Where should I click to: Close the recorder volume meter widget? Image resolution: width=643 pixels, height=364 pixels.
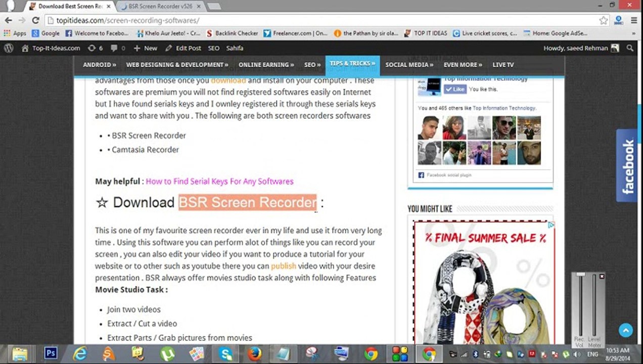coord(602,277)
